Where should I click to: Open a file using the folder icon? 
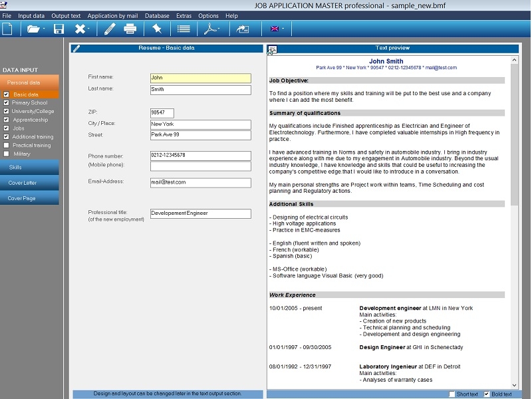tap(33, 29)
